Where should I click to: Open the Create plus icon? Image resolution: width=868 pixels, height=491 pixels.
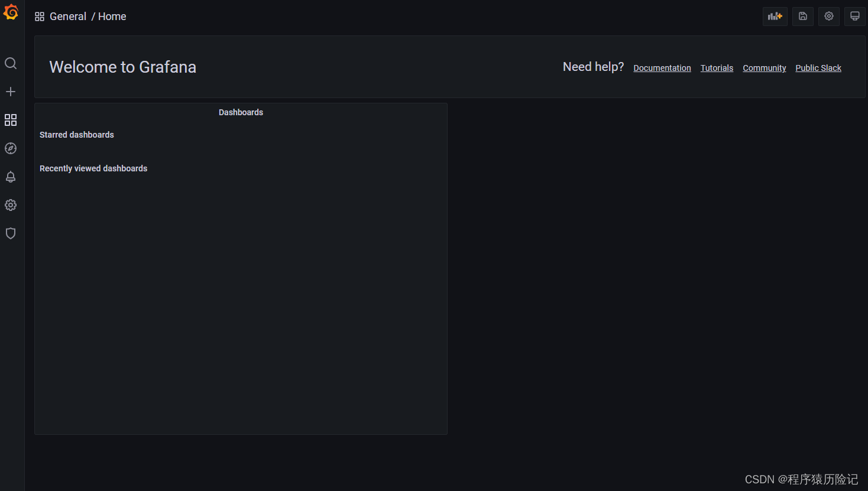coord(11,92)
